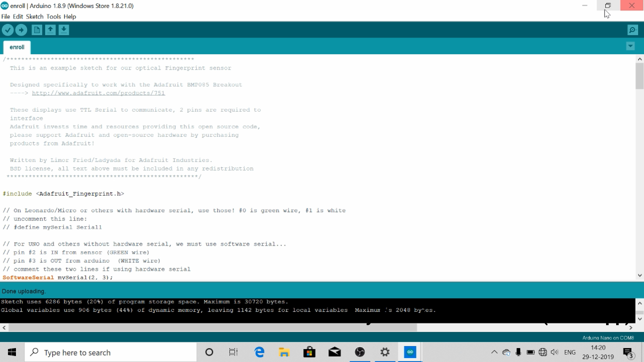Image resolution: width=644 pixels, height=362 pixels.
Task: Upload the sketch with the arrow button
Action: [x=21, y=30]
